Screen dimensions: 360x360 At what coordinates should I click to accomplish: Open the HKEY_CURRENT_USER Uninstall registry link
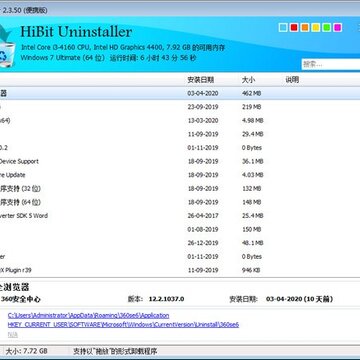[123, 325]
